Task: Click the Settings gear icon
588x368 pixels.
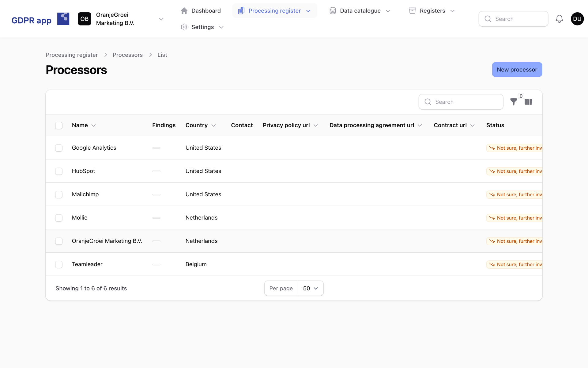Action: pos(184,27)
